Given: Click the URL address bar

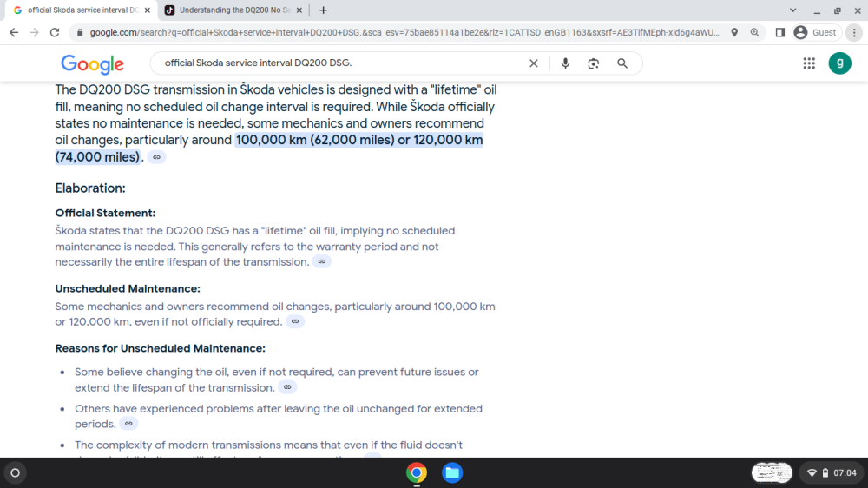Looking at the screenshot, I should pos(404,33).
